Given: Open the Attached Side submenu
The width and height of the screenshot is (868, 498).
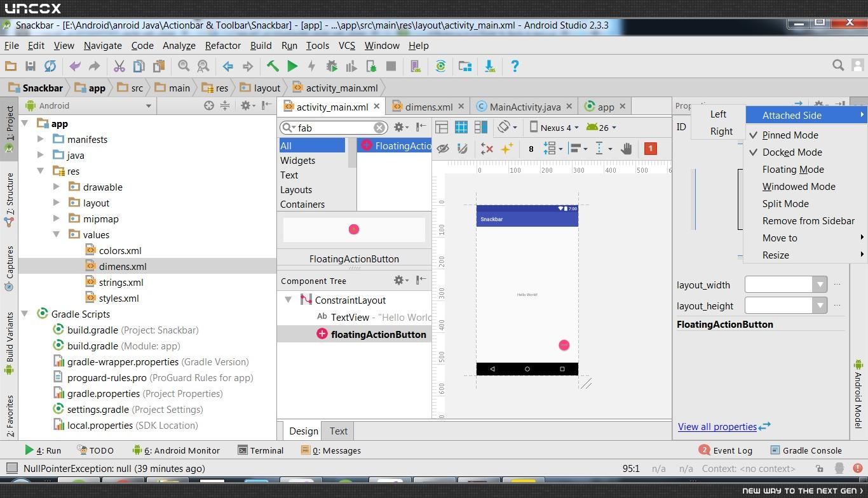Looking at the screenshot, I should pos(805,116).
